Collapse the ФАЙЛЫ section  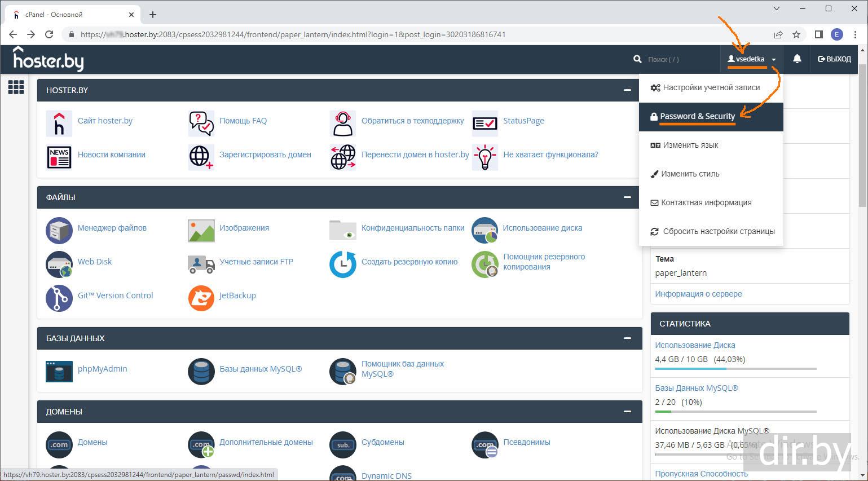tap(627, 197)
